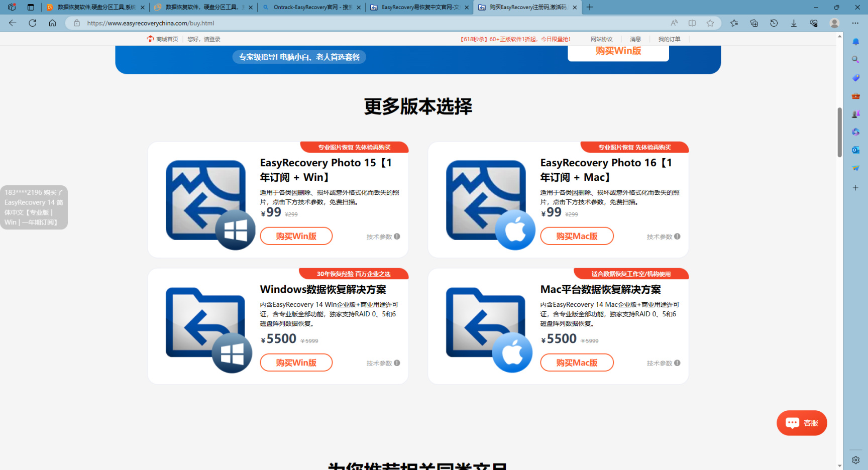Open the Collections panel
The image size is (868, 470).
tap(754, 23)
